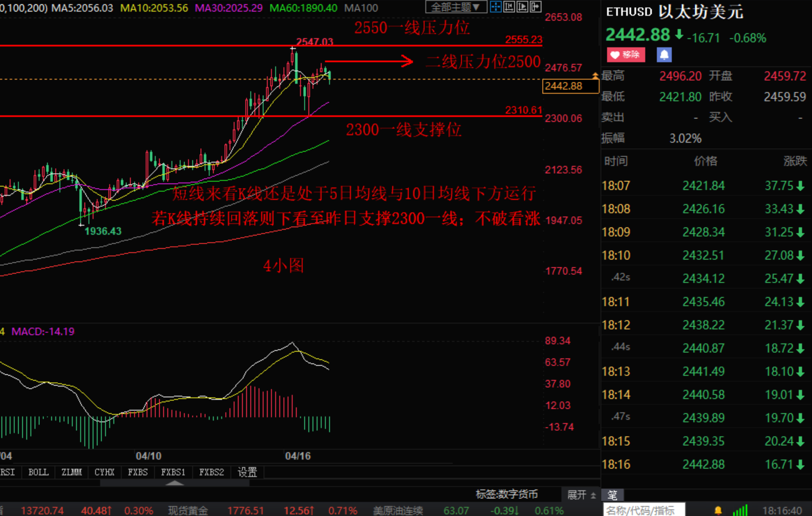The height and width of the screenshot is (516, 812).
Task: Click the chart export arrow icon
Action: [x=535, y=7]
